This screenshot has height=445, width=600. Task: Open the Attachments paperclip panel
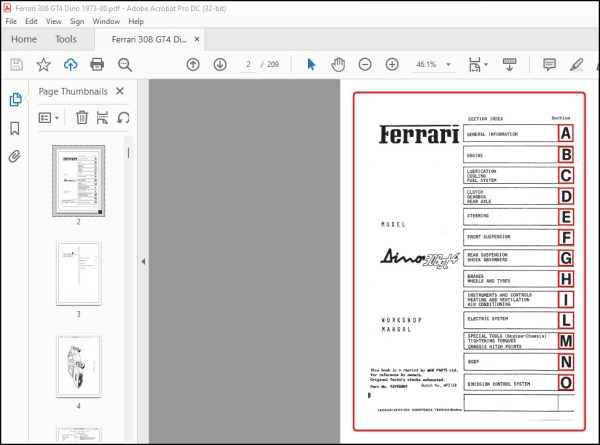15,156
